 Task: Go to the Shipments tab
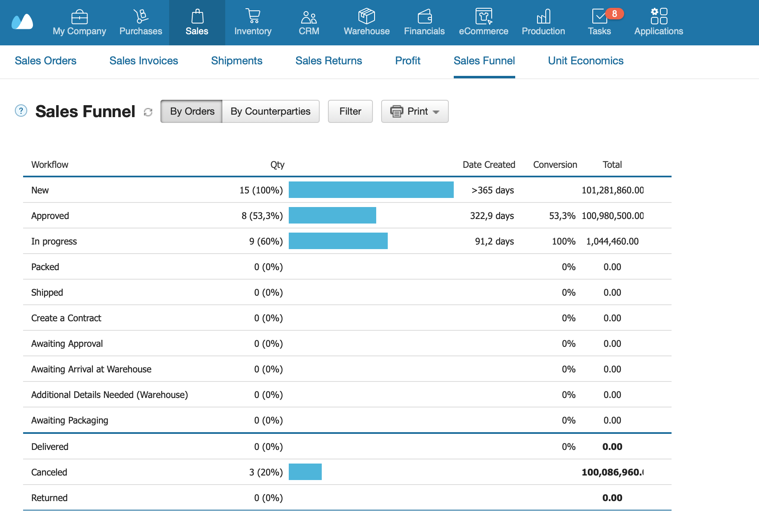[237, 61]
